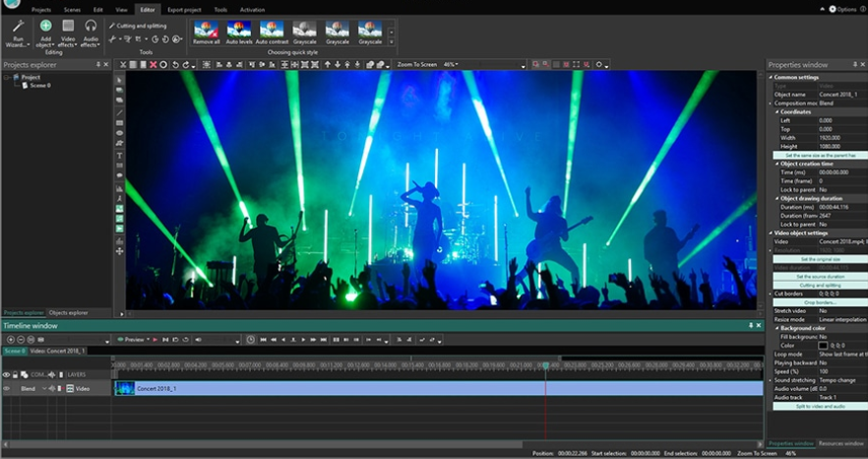Select the pointer tool in left toolbar
The image size is (868, 459).
[x=119, y=80]
